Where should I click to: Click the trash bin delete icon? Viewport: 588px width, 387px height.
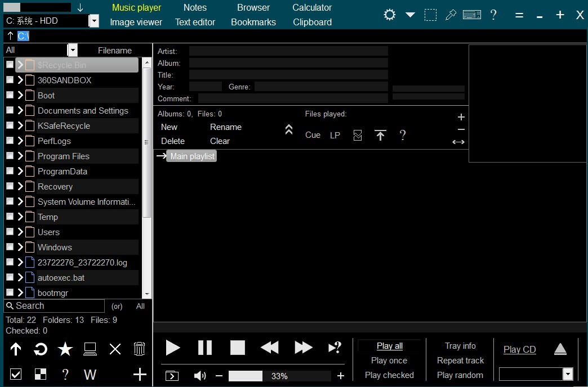tap(140, 349)
